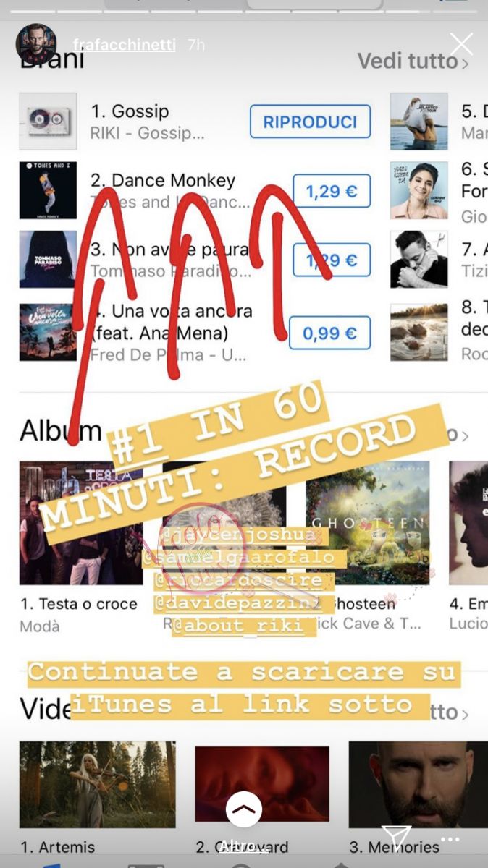The height and width of the screenshot is (868, 488).
Task: Play the Artemis video thumbnail
Action: (97, 784)
